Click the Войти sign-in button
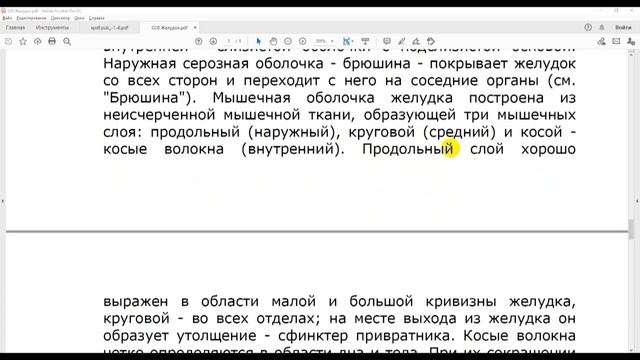 coord(623,27)
